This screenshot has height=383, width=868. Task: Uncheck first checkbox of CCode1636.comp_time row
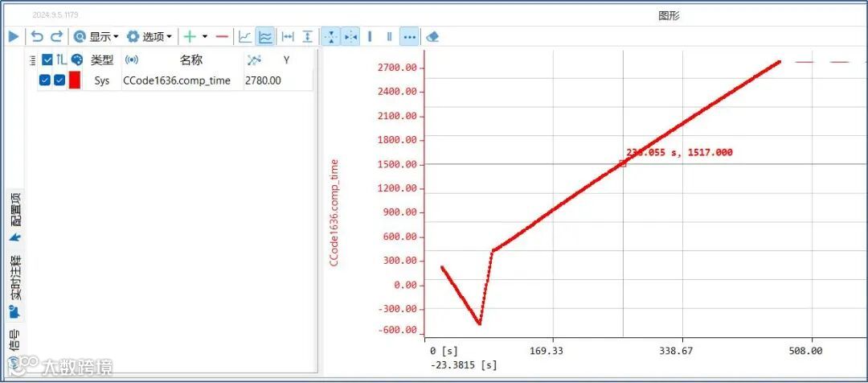pyautogui.click(x=45, y=80)
